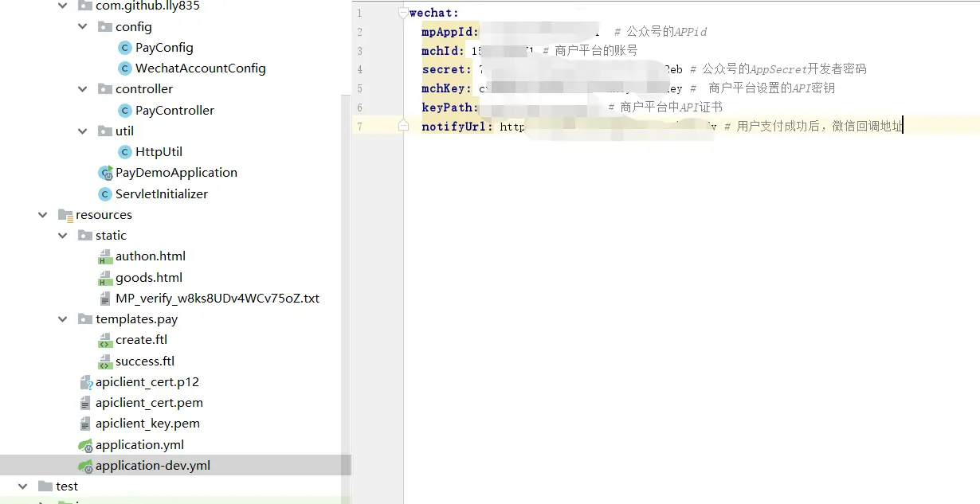Click the PayConfig class icon
Image resolution: width=980 pixels, height=504 pixels.
[x=124, y=48]
